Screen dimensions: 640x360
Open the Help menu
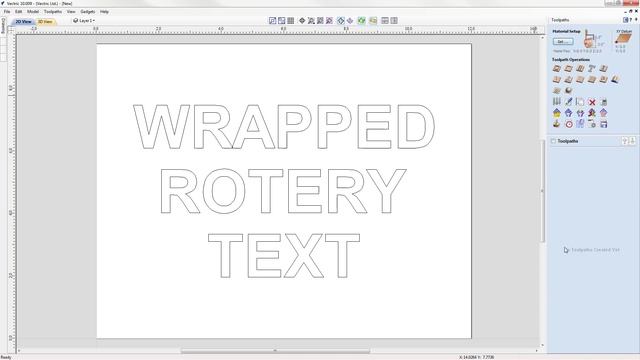coord(104,12)
